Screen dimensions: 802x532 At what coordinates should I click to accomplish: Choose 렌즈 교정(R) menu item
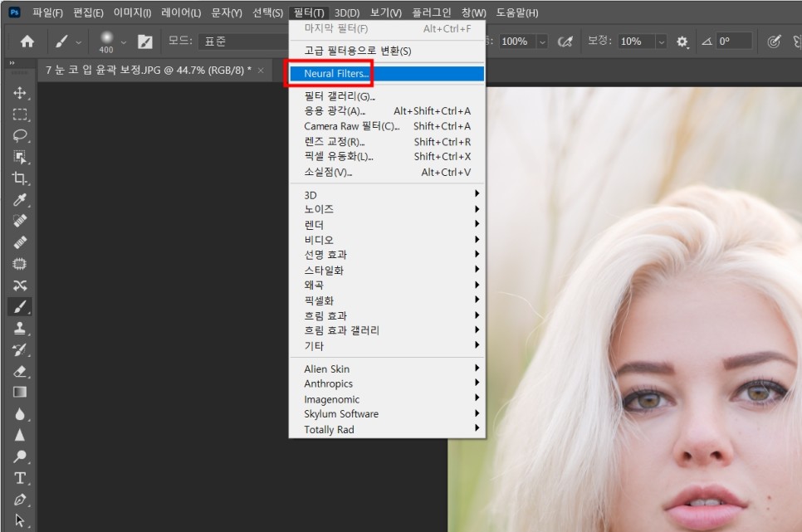tap(387, 142)
